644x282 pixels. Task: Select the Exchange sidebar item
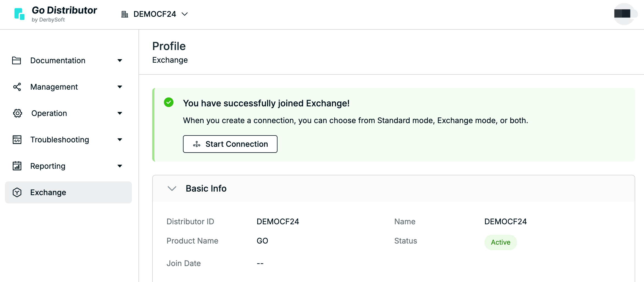click(x=68, y=192)
